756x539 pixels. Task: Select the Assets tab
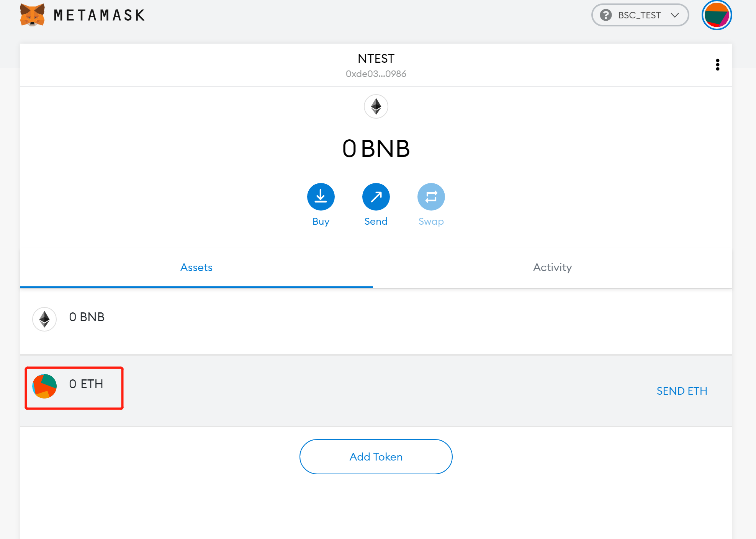(196, 267)
